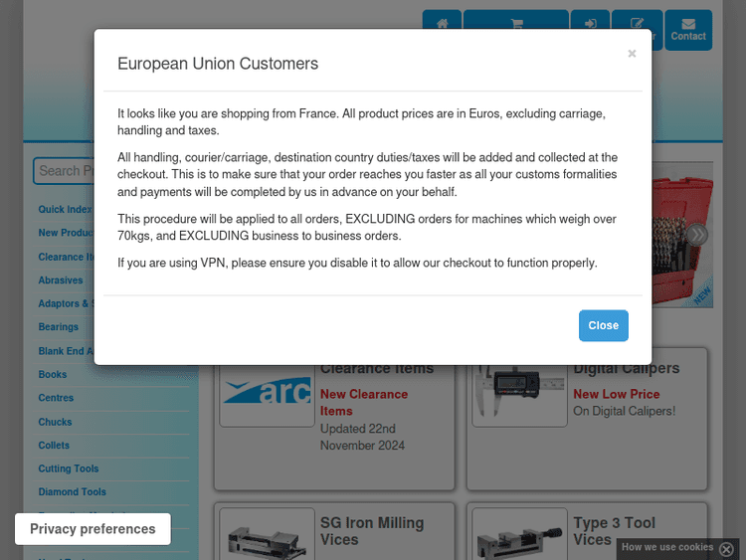
Task: Open Cutting Tools category
Action: tap(69, 468)
